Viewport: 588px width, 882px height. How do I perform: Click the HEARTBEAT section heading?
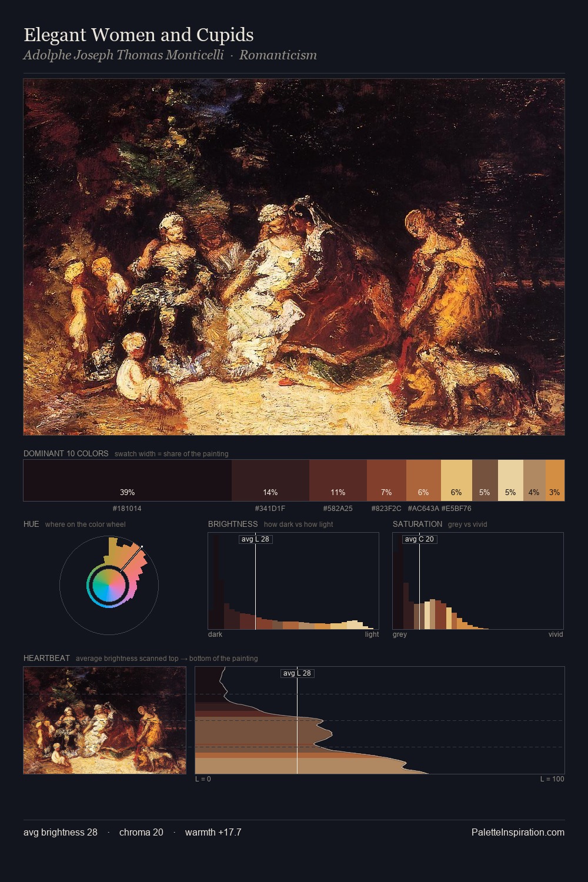(x=46, y=659)
